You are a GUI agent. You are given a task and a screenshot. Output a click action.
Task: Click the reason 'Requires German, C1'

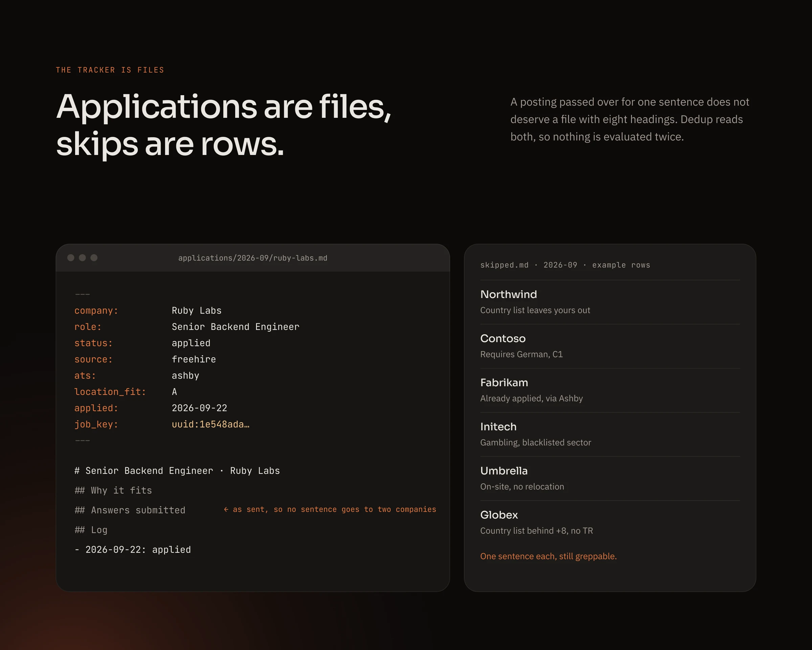(521, 354)
